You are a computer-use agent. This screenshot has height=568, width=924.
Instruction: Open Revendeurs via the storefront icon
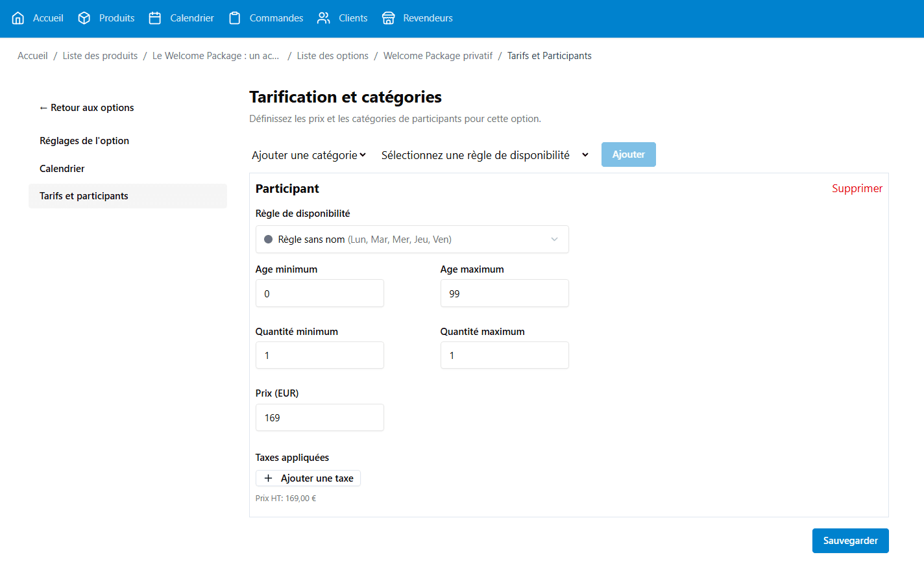[389, 18]
